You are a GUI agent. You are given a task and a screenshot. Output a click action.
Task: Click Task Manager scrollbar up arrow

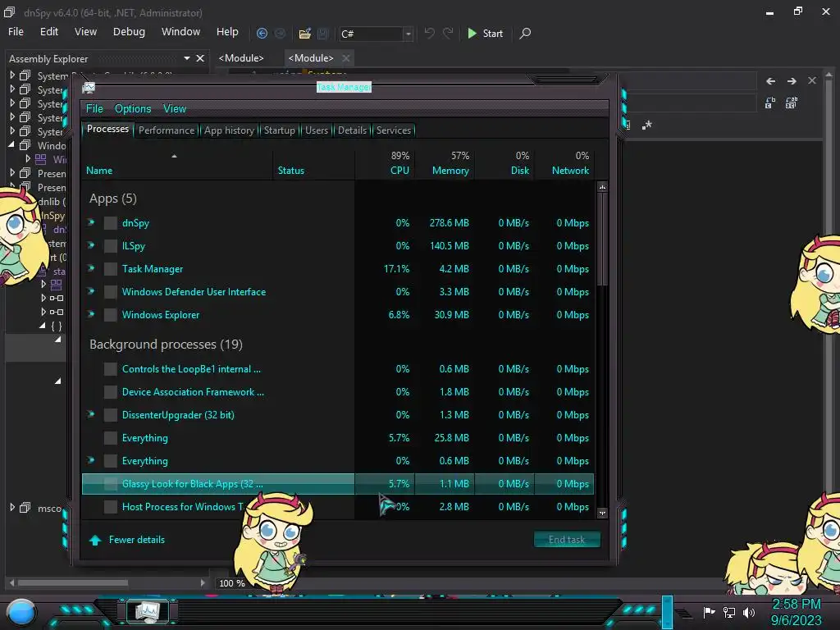(602, 187)
